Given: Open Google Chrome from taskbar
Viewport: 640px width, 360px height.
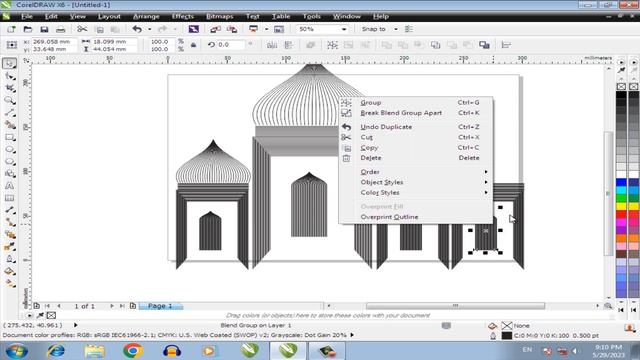Looking at the screenshot, I should 133,351.
